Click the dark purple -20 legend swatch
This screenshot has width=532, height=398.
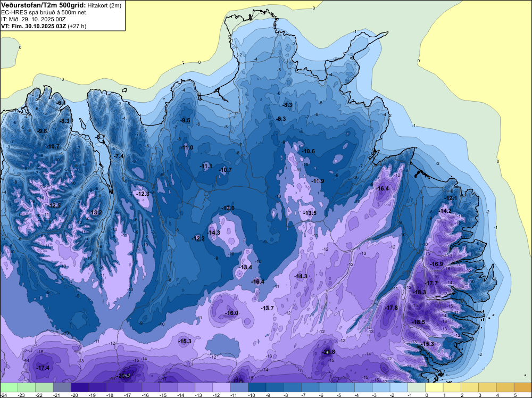click(x=80, y=387)
